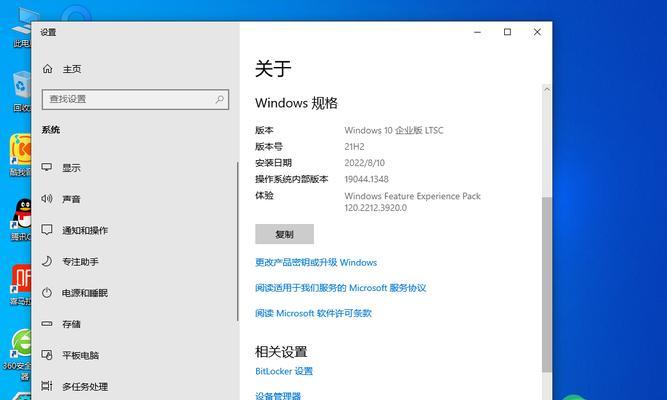The image size is (667, 400).
Task: Click the 系统 category heading
Action: point(51,130)
